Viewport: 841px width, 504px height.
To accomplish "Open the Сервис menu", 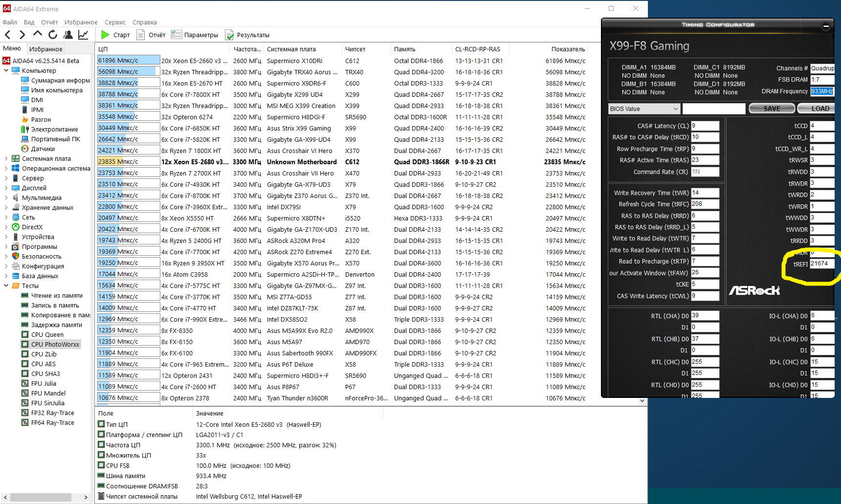I will [115, 22].
